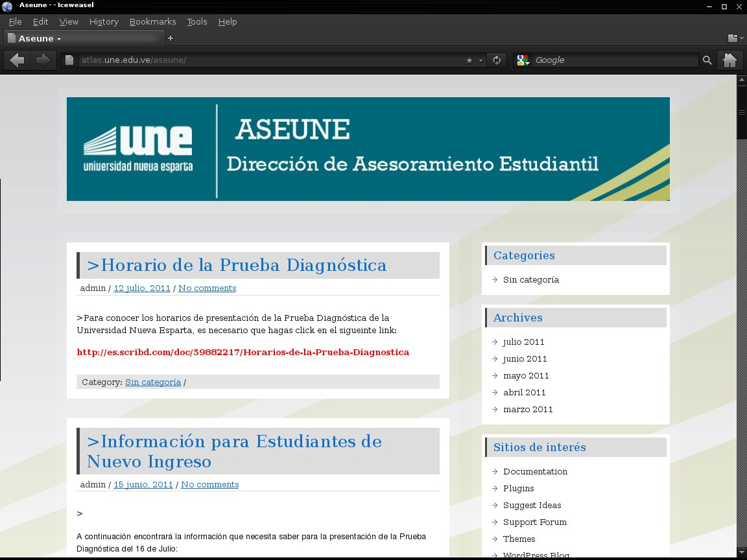The height and width of the screenshot is (560, 747).
Task: Click the vertical scrollbar thumb
Action: [742, 112]
